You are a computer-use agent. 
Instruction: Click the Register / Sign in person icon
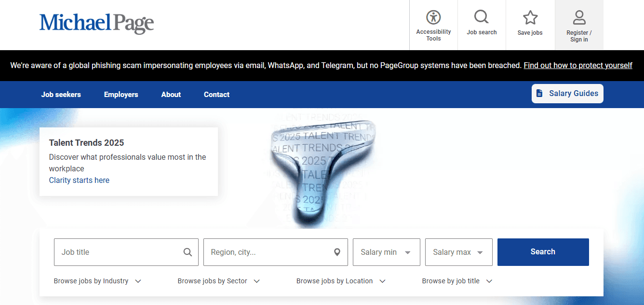point(579,17)
